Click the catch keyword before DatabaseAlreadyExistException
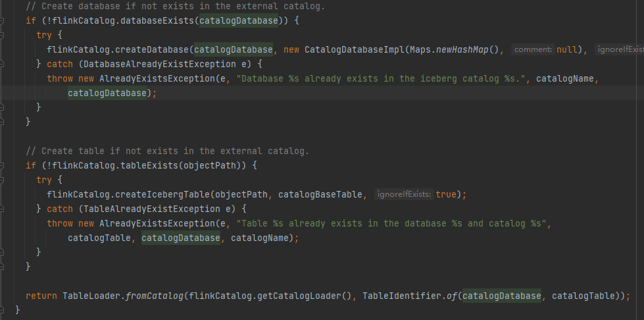644x320 pixels. (60, 64)
